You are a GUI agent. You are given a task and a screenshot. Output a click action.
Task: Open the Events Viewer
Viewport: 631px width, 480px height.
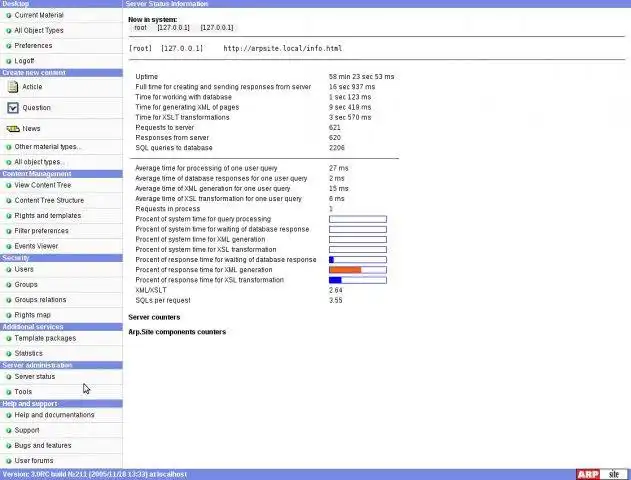point(36,246)
